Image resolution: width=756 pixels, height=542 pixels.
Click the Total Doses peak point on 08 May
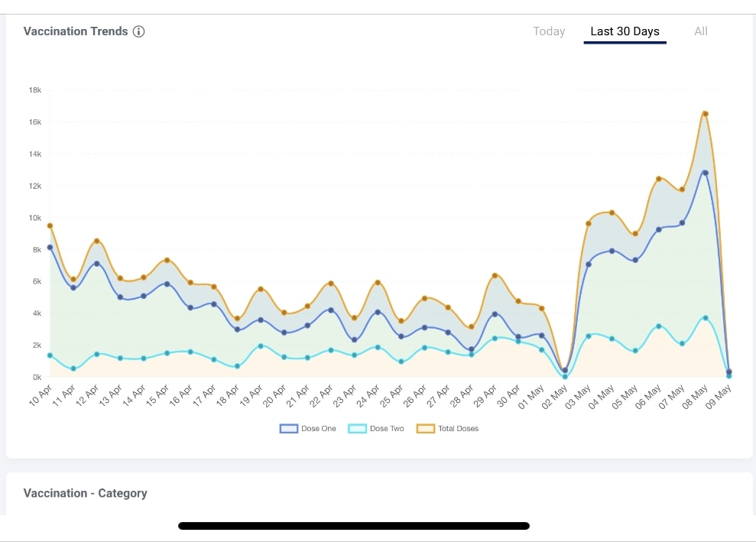coord(706,114)
